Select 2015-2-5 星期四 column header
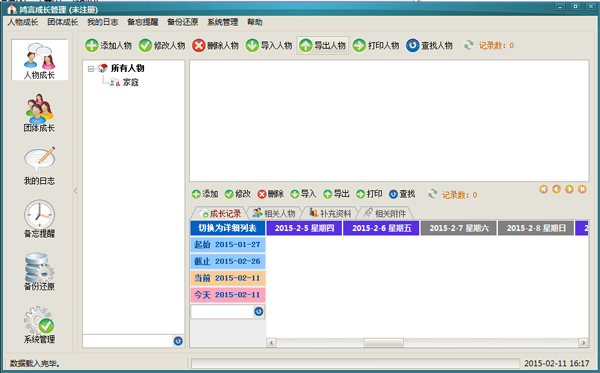 coord(304,228)
